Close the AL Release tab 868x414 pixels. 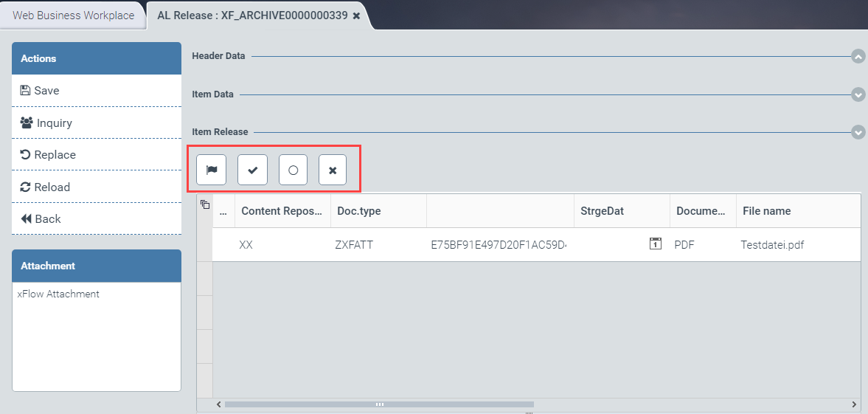tap(357, 15)
